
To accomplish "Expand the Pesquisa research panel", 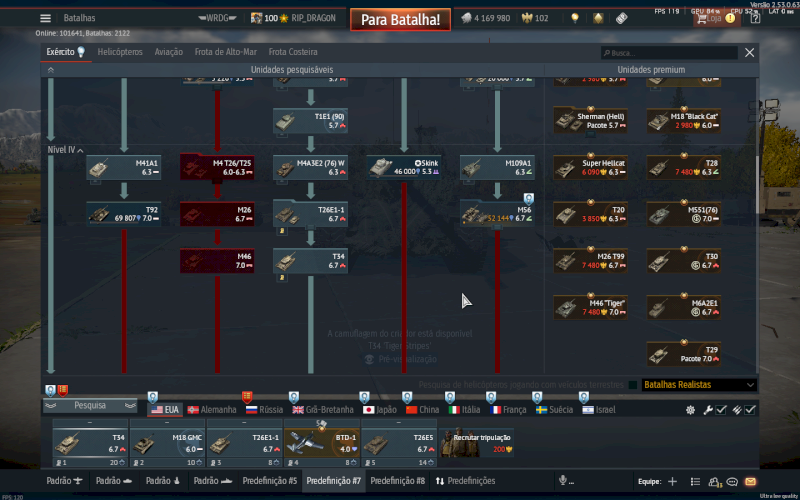I will [91, 406].
